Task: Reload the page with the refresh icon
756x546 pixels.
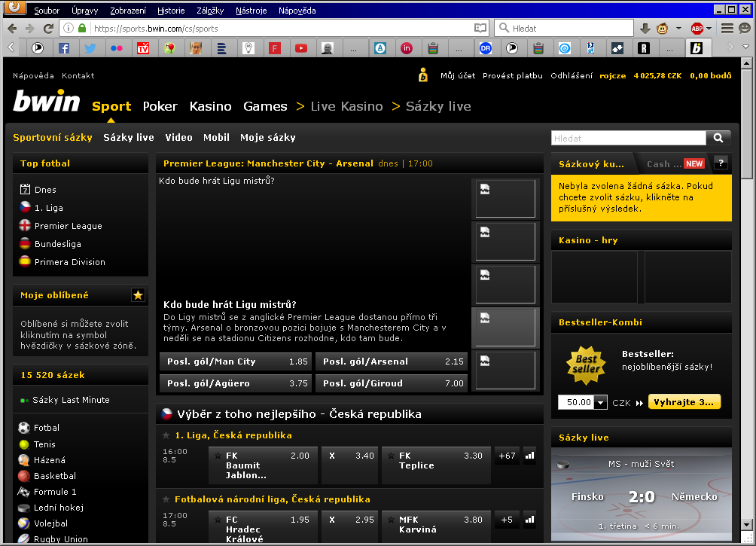Action: point(48,29)
